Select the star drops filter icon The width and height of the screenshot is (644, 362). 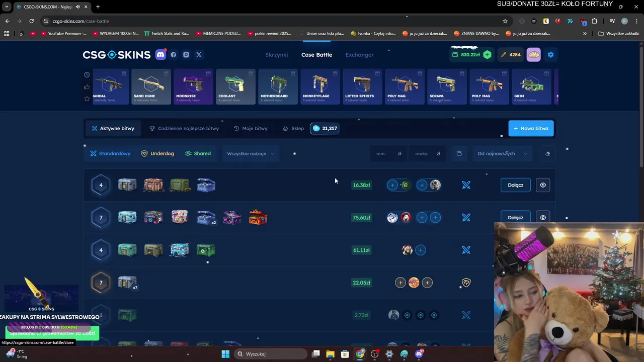coord(87,99)
